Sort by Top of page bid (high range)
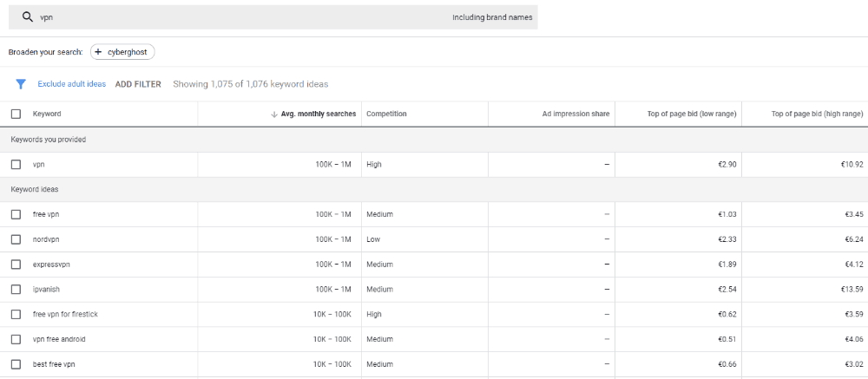Screen dimensions: 868x379 817,114
